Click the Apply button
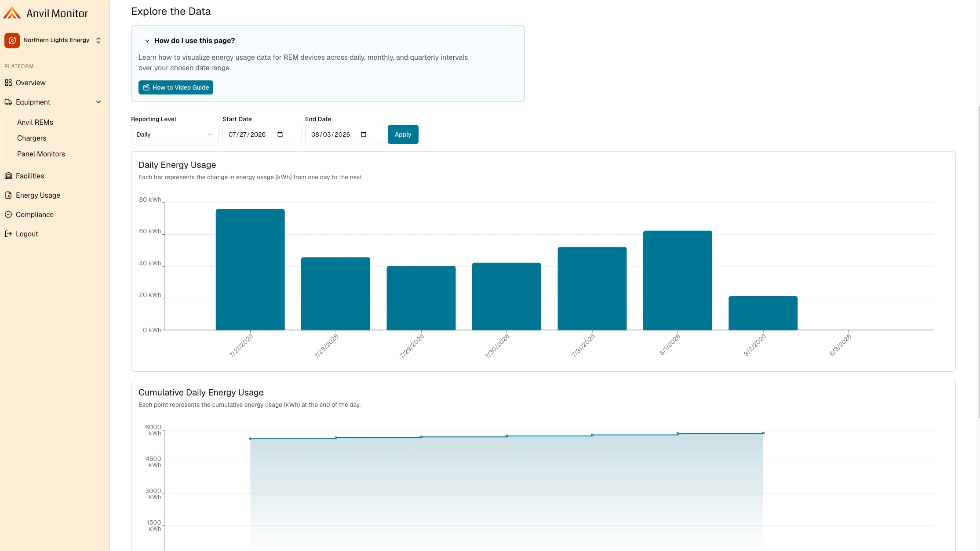 point(403,134)
